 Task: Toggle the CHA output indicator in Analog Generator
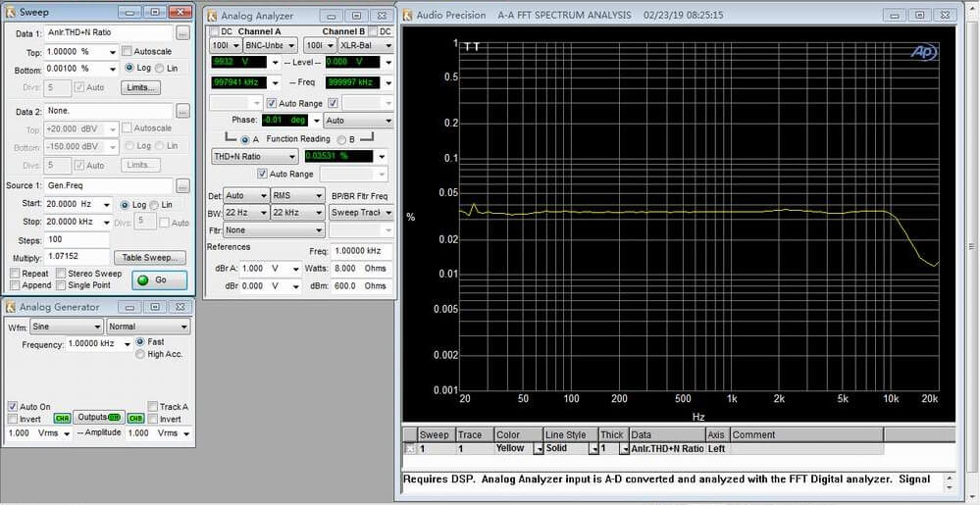pyautogui.click(x=62, y=418)
